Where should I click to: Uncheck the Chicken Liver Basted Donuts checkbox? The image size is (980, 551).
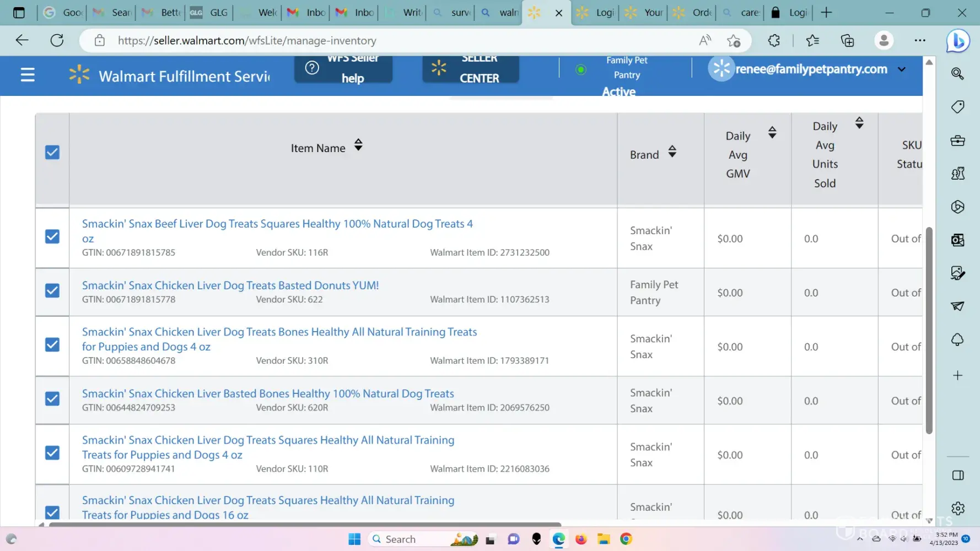click(52, 290)
